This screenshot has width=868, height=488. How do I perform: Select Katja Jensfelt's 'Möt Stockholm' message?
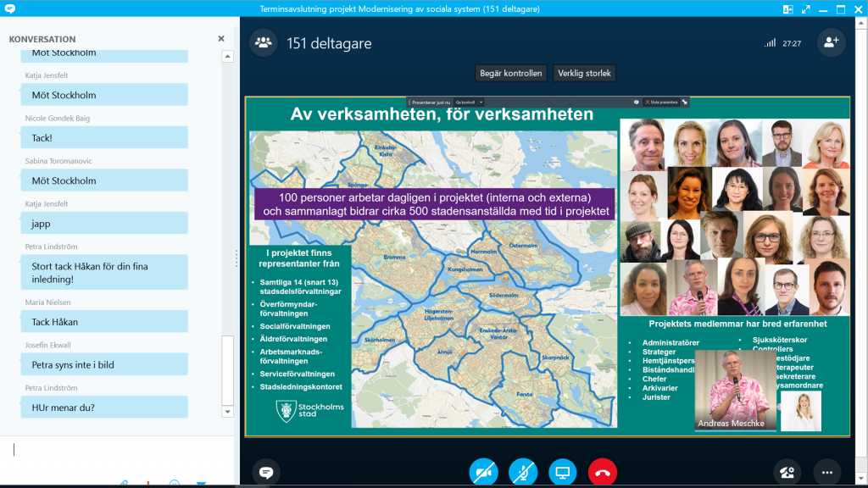click(x=104, y=95)
